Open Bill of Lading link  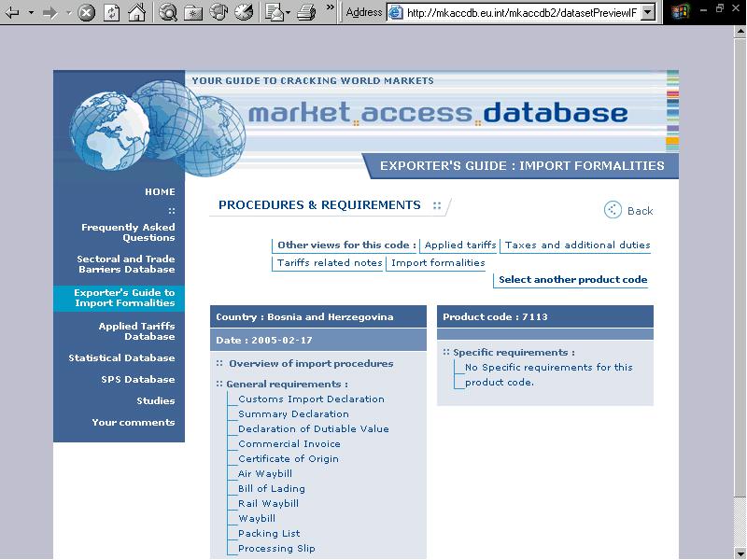[x=271, y=488]
